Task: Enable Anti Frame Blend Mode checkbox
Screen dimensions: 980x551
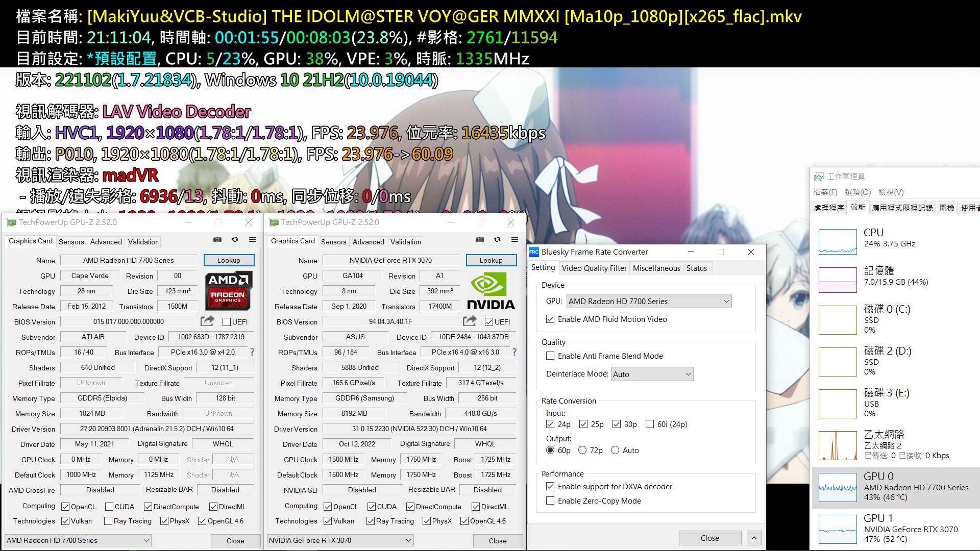Action: point(550,356)
